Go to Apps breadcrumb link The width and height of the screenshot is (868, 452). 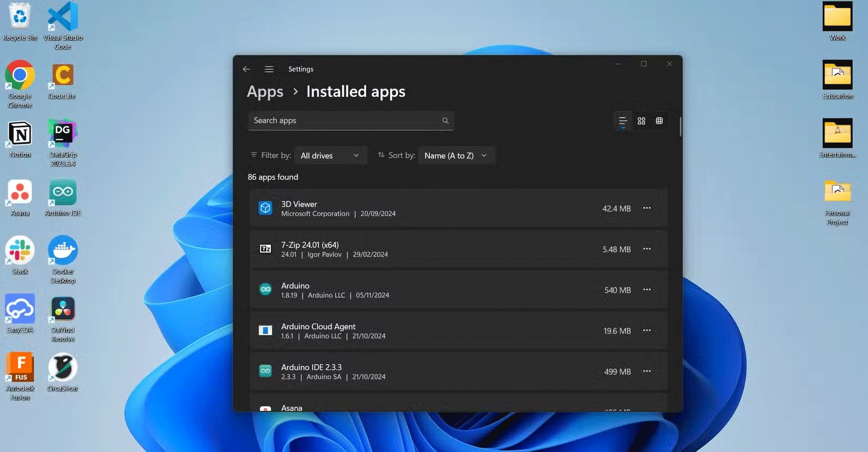pyautogui.click(x=265, y=92)
